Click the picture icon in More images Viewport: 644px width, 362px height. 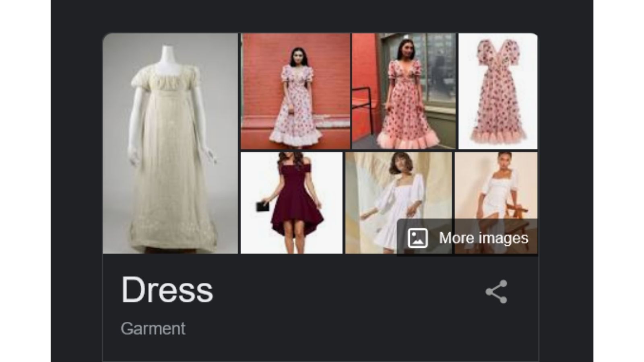pos(418,238)
